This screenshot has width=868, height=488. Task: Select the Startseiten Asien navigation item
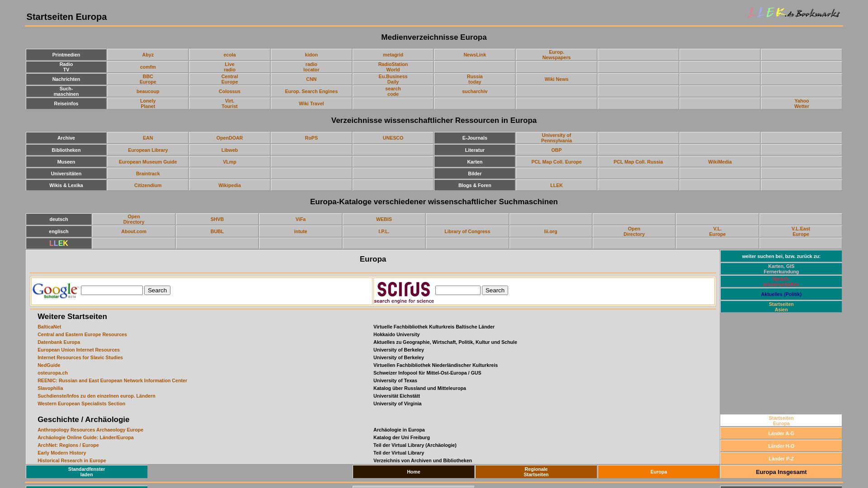[781, 307]
